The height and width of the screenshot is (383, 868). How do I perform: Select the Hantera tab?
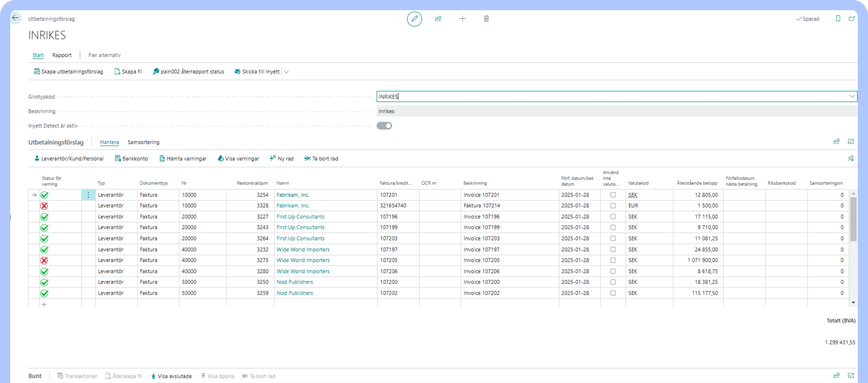coord(109,142)
